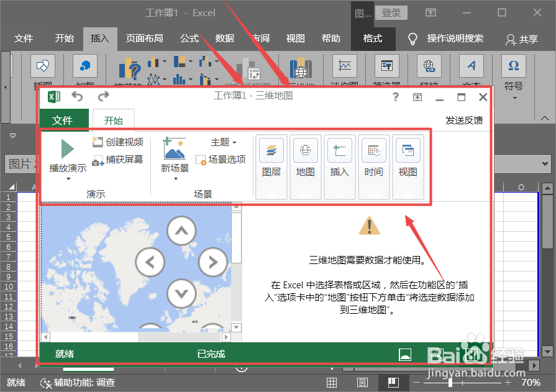
Task: Expand the formula bar dropdown at right
Action: [x=545, y=164]
